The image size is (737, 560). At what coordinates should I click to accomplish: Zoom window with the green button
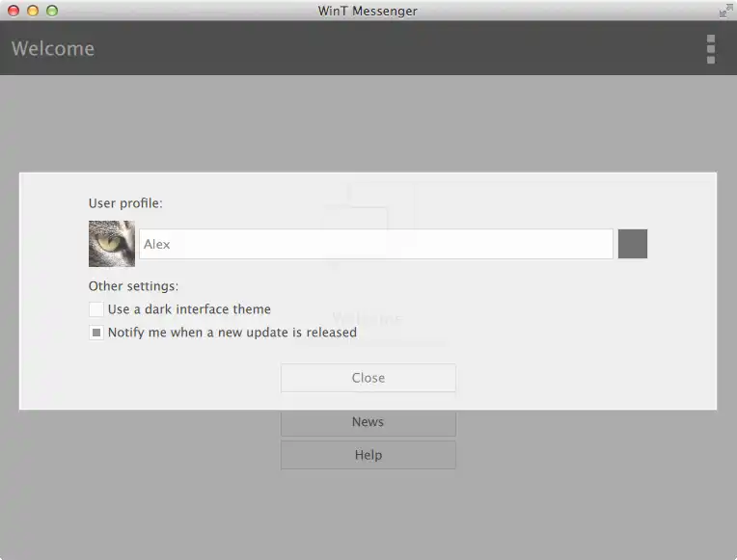point(52,11)
